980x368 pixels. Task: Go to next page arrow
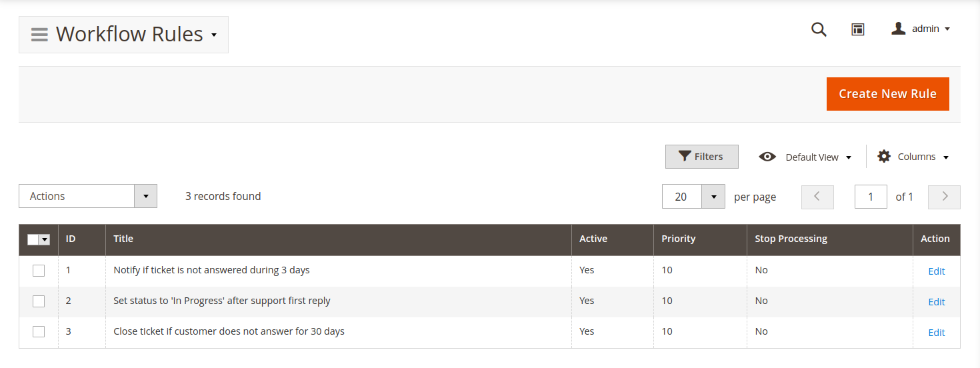click(944, 197)
